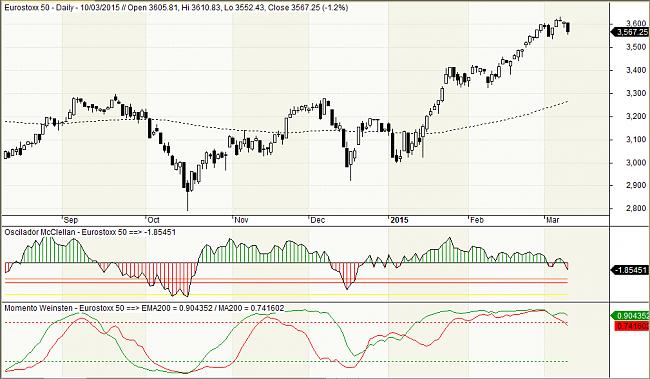Screen dimensions: 650x379
Task: Select the red 0.741602 MA200 value tag
Action: [631, 326]
